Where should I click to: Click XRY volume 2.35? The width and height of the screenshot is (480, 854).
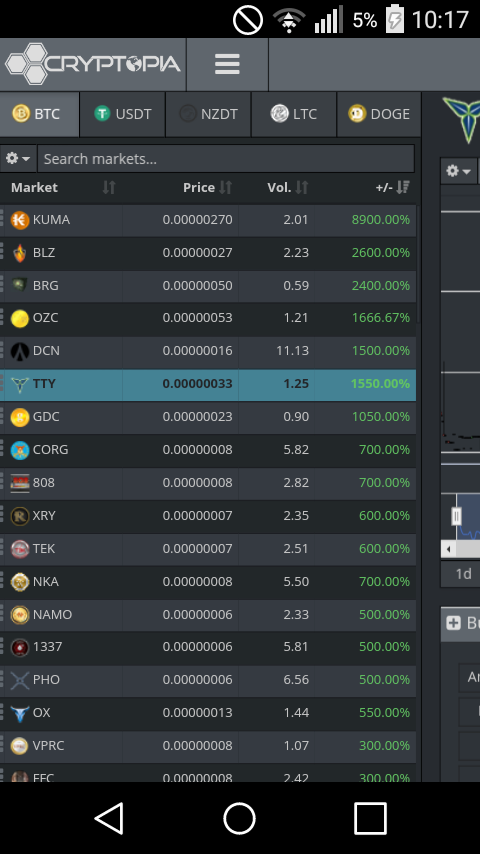pos(296,515)
